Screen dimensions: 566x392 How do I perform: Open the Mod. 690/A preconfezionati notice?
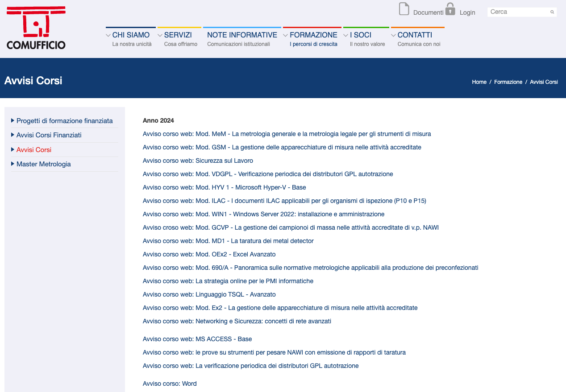click(x=311, y=268)
